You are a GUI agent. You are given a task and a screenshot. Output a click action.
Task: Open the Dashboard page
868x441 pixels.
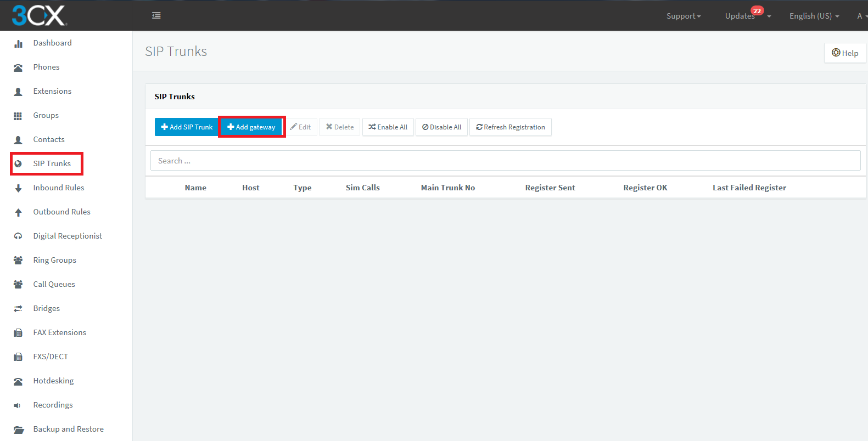[x=52, y=43]
